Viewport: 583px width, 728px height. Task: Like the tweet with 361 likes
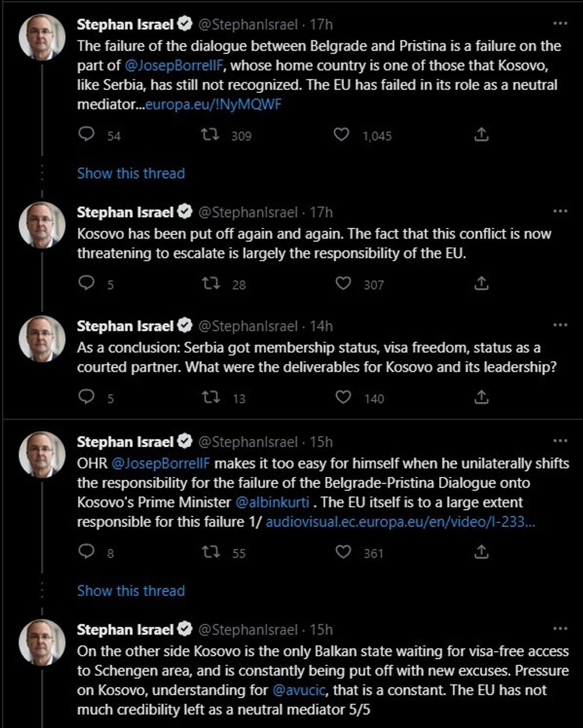coord(343,553)
